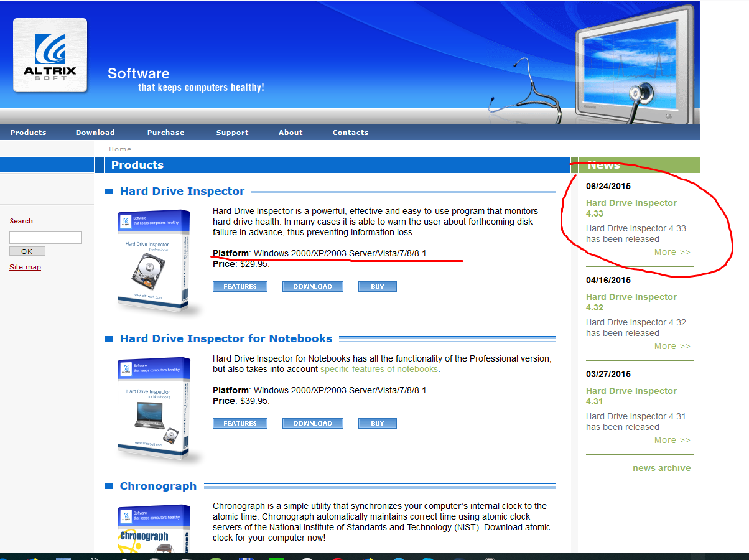749x560 pixels.
Task: Click the Search label in sidebar
Action: (x=21, y=221)
